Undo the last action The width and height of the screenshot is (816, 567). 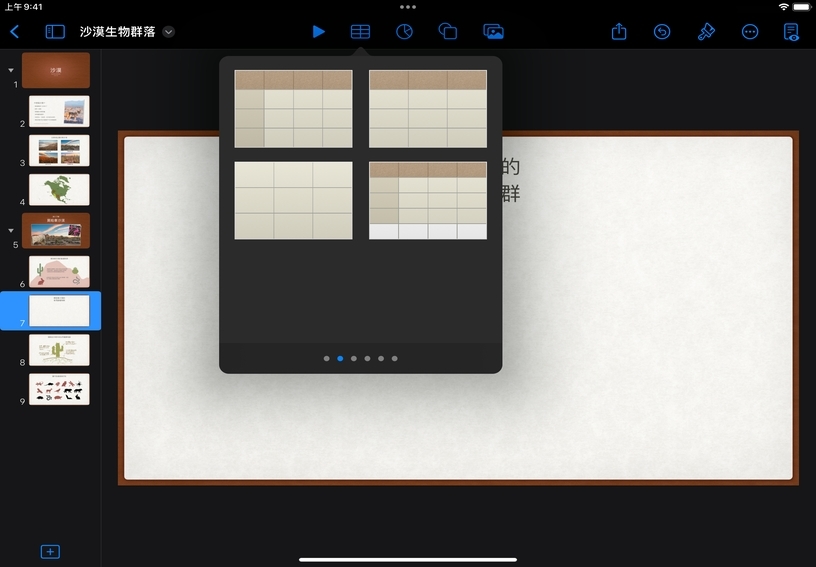click(662, 32)
